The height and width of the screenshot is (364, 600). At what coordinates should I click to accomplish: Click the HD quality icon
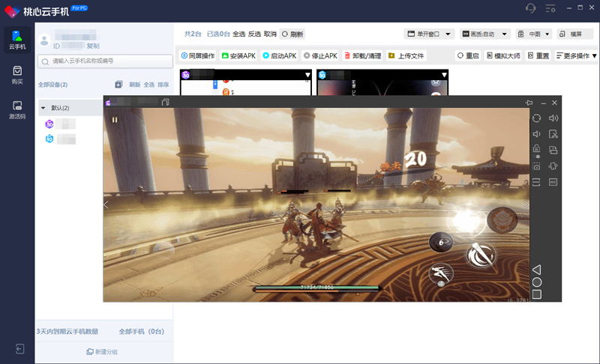tap(553, 182)
